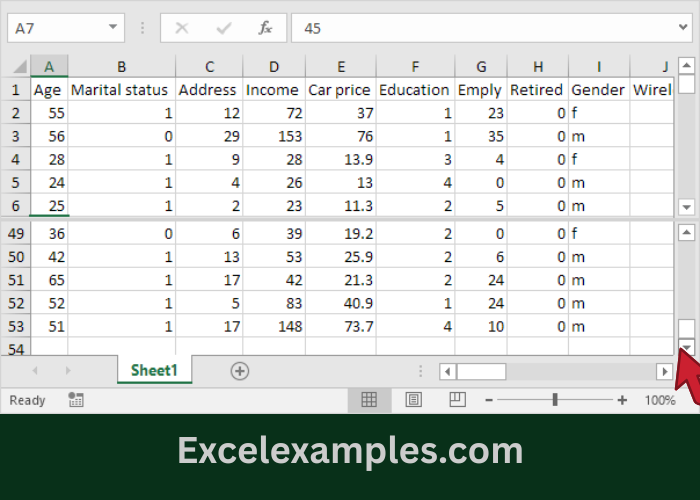Expand the formula bar
Viewport: 700px width, 500px height.
684,28
